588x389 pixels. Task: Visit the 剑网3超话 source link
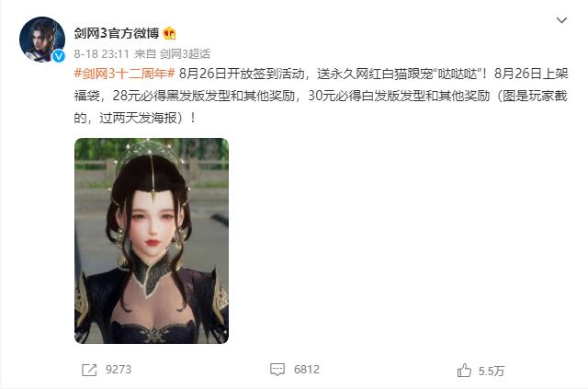click(185, 54)
